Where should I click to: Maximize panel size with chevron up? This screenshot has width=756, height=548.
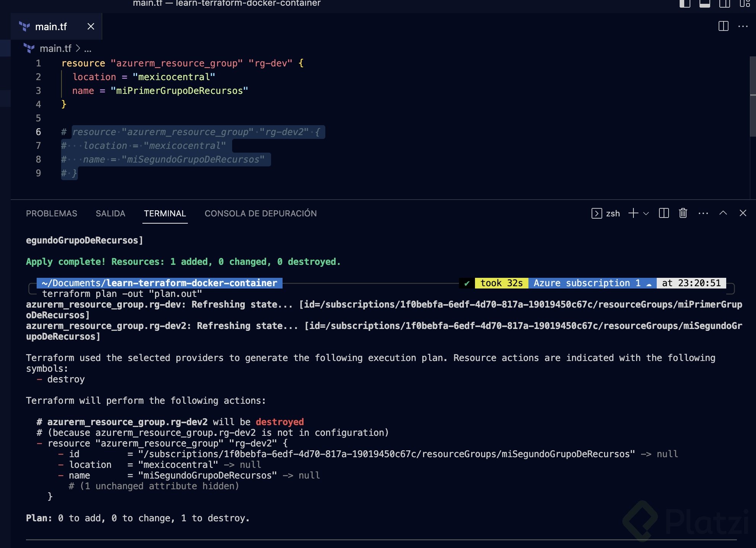point(723,213)
